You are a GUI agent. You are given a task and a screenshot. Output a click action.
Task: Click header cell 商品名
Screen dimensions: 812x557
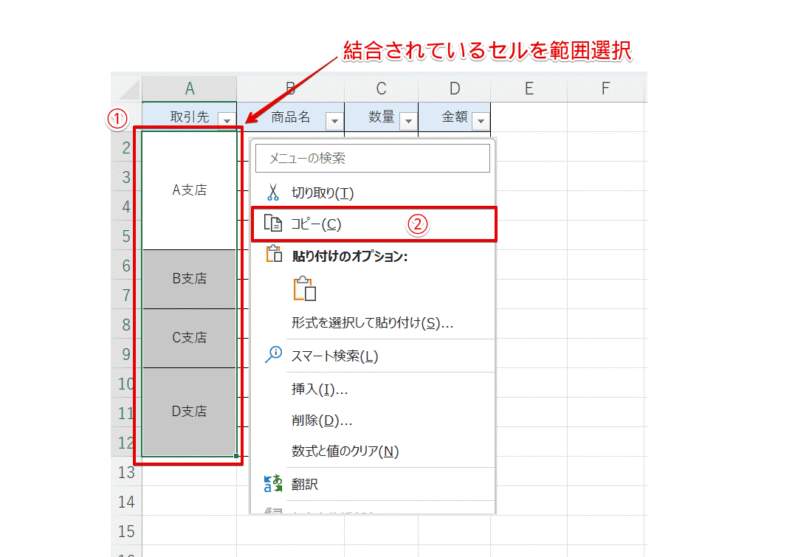coord(291,116)
